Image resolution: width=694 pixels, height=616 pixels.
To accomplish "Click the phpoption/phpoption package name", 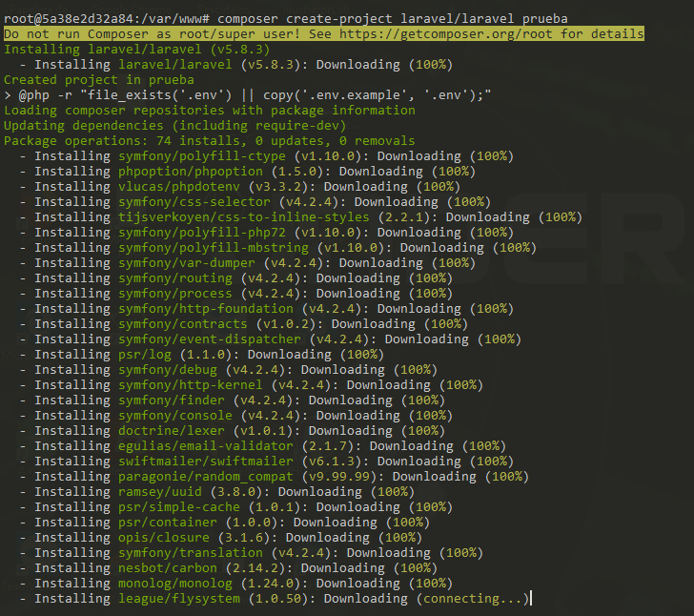I will (191, 172).
